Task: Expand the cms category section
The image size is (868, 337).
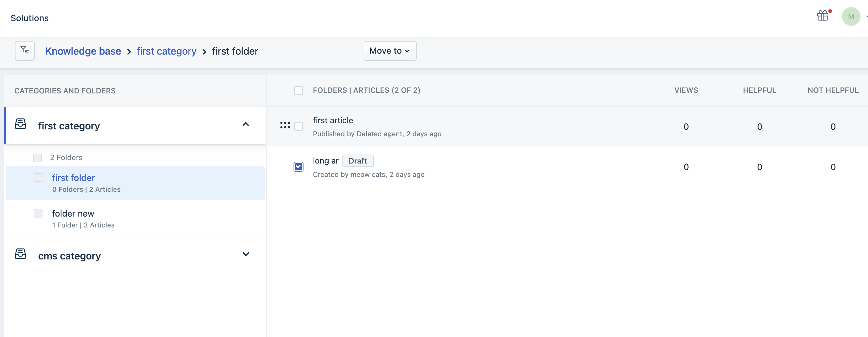Action: [x=246, y=254]
